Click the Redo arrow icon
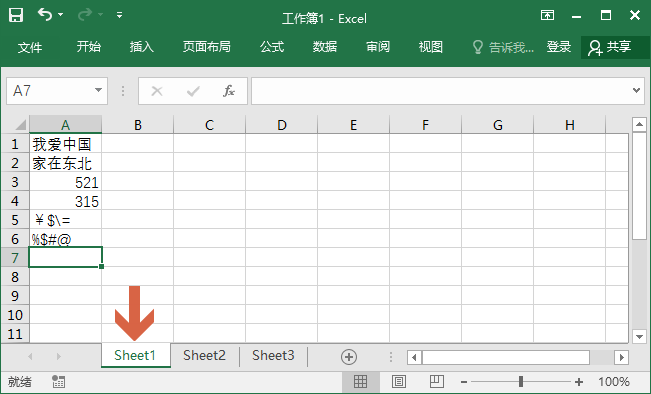The width and height of the screenshot is (651, 394). pos(85,15)
